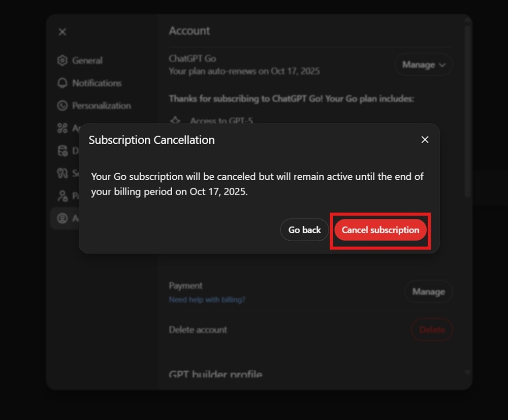Click the scroll-down arrow at the scrollbar bottom

[x=467, y=373]
